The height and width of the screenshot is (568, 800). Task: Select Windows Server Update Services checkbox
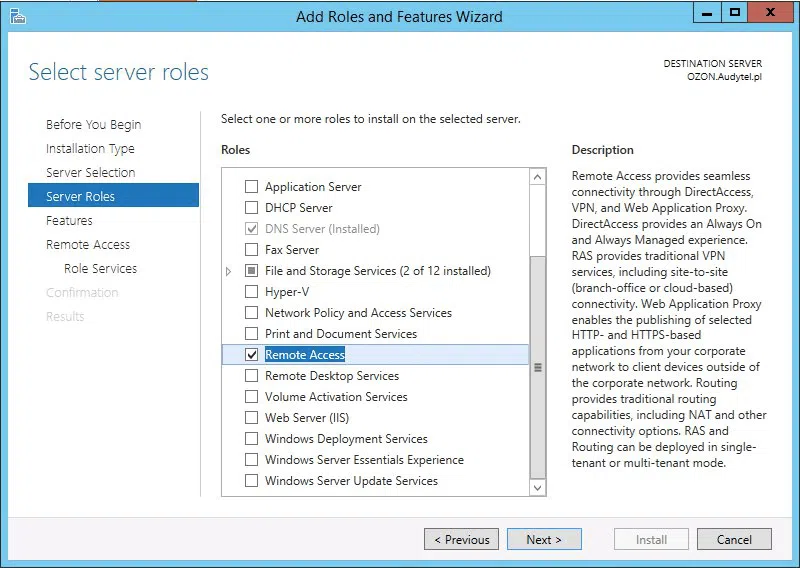pyautogui.click(x=252, y=481)
